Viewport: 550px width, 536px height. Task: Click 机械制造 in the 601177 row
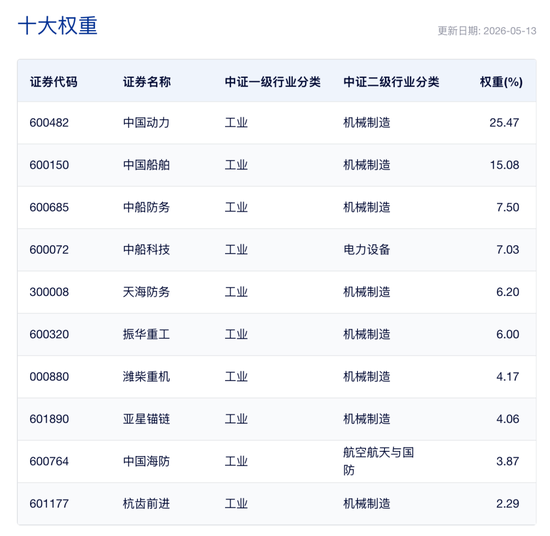tap(367, 504)
